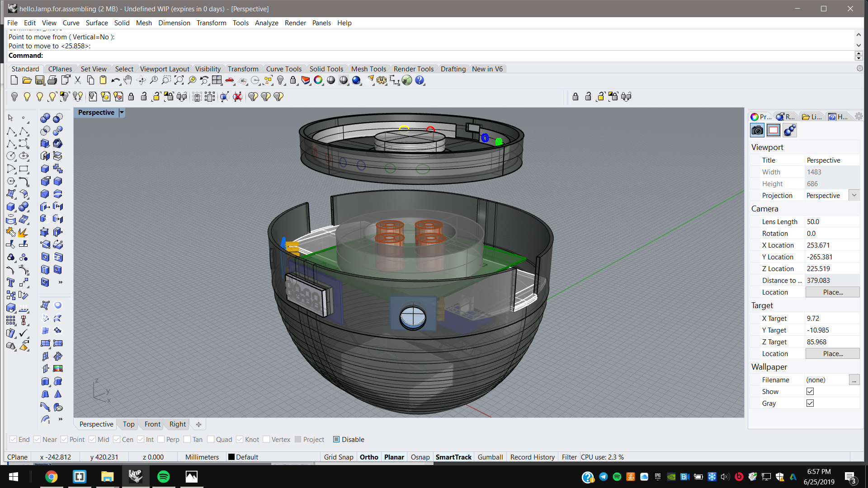This screenshot has width=868, height=488.
Task: Click the Zoom Extents icon
Action: [179, 80]
